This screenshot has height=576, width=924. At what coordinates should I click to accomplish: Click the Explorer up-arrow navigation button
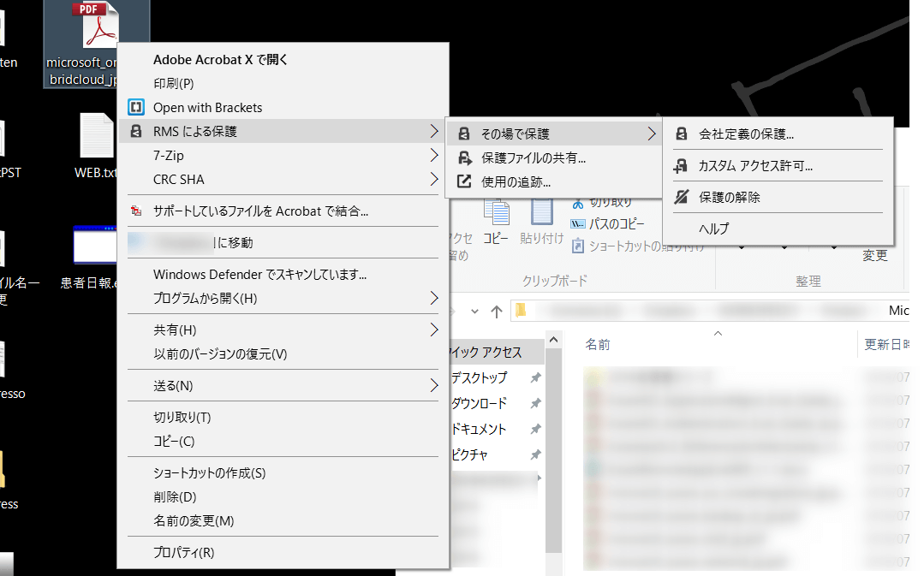[x=496, y=311]
